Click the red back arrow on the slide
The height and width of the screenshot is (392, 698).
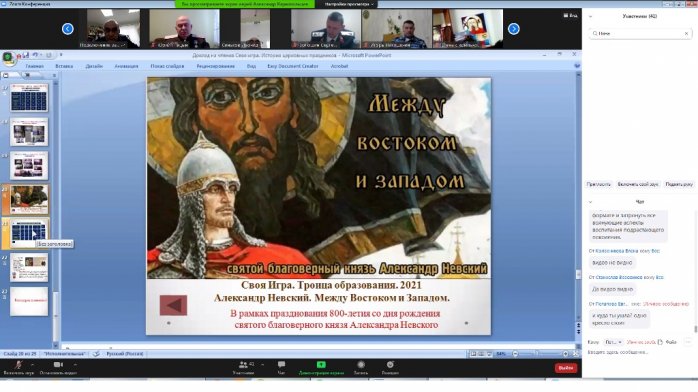tap(173, 305)
